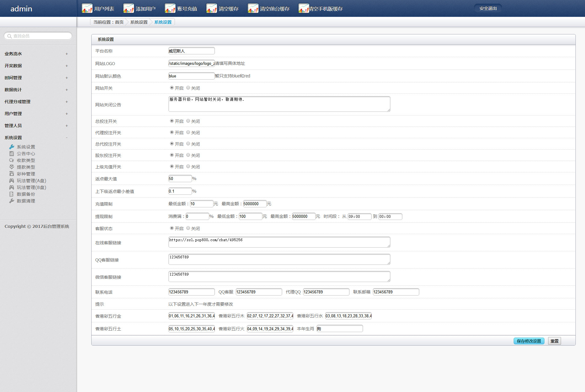Viewport: 585px width, 392px height.
Task: Click the 网站默认颜色 blue input field
Action: [x=192, y=76]
